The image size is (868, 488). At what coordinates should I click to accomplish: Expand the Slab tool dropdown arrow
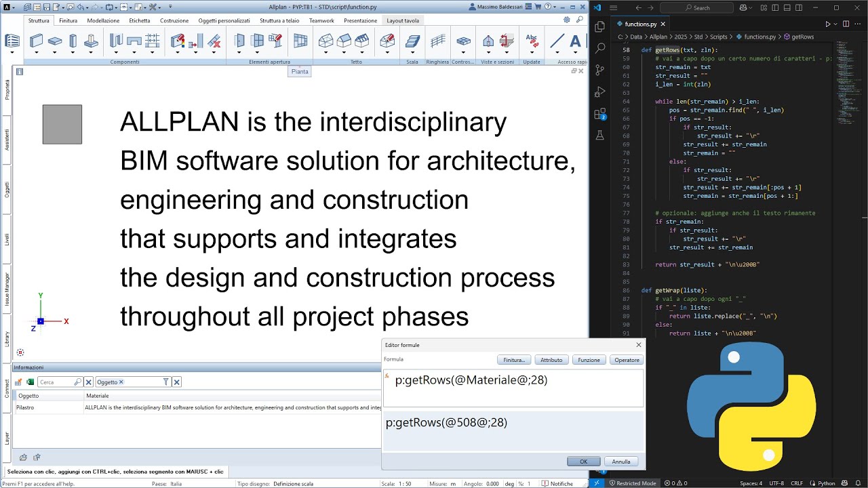(55, 52)
